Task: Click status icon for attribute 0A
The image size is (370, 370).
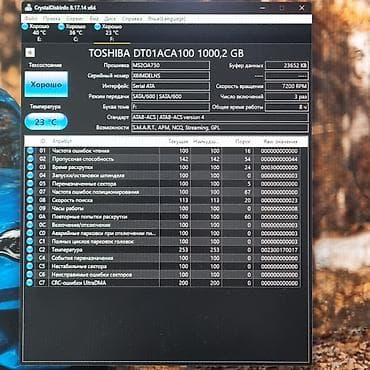Action: pyautogui.click(x=30, y=217)
